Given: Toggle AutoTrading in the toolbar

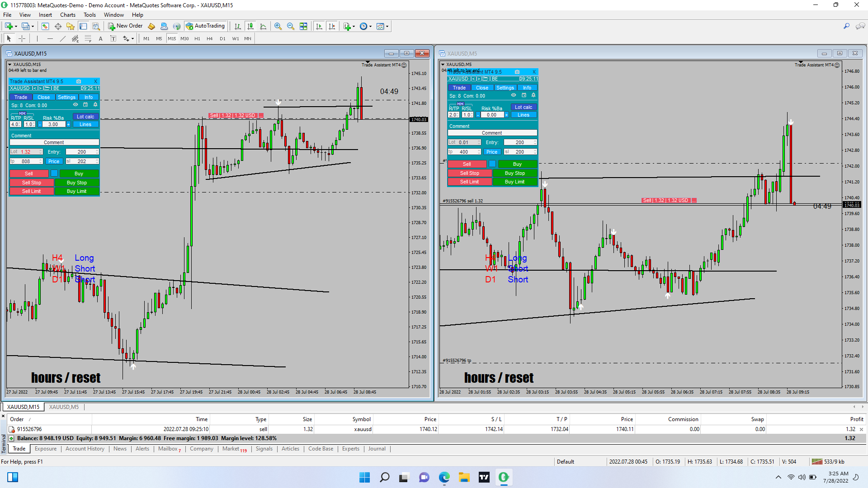Looking at the screenshot, I should (205, 26).
